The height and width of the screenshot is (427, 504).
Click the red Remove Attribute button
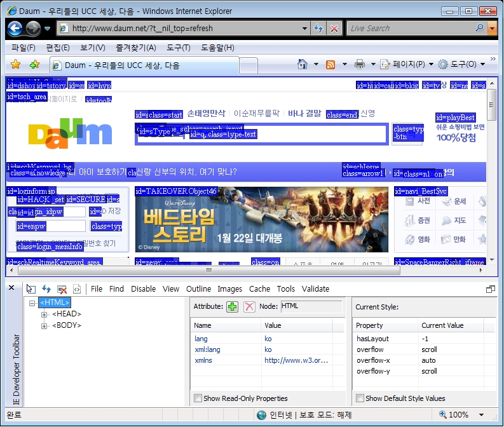tap(249, 307)
